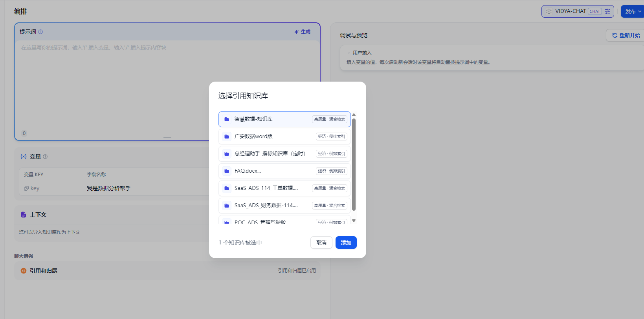Select the 我是数据分析帮手 field name

coord(109,188)
